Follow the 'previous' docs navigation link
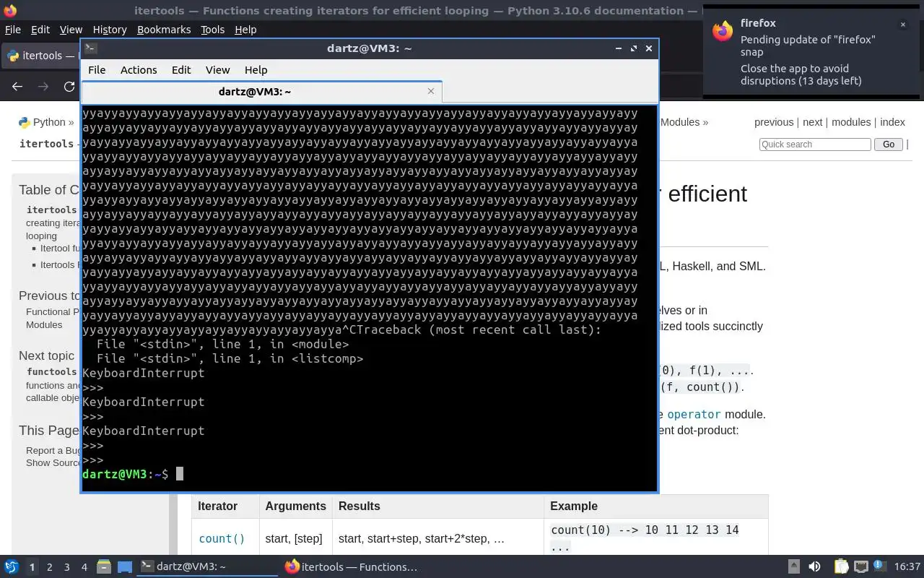 (774, 122)
